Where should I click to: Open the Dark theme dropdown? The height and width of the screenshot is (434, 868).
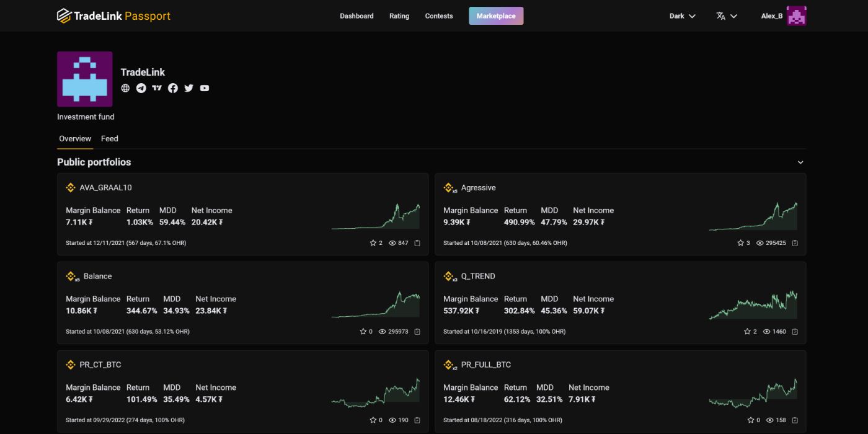click(682, 15)
